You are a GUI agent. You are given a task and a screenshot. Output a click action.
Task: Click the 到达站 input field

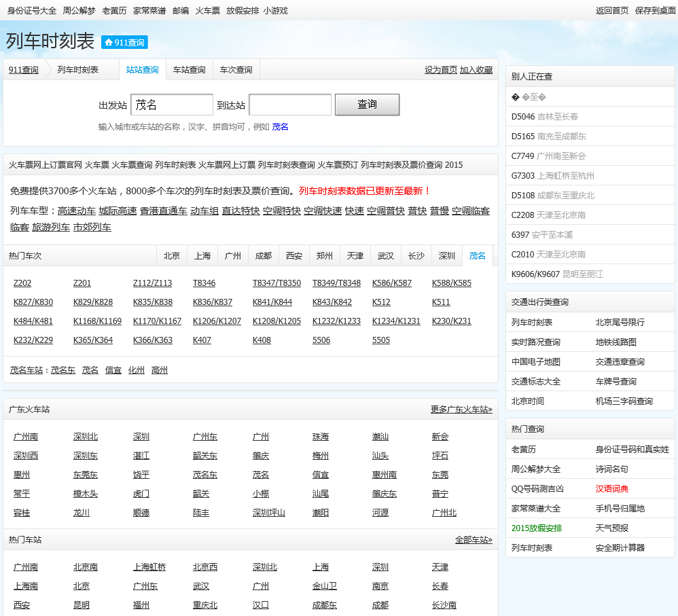[290, 105]
